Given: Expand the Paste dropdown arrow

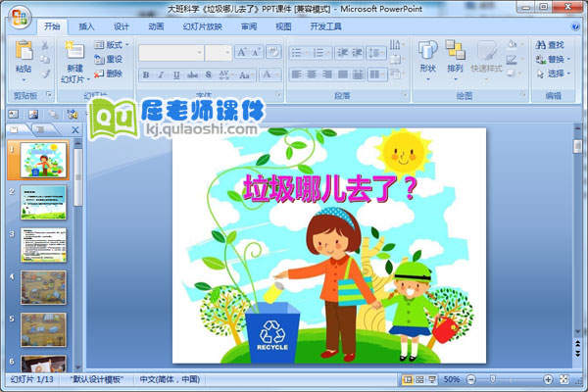Looking at the screenshot, I should [24, 80].
